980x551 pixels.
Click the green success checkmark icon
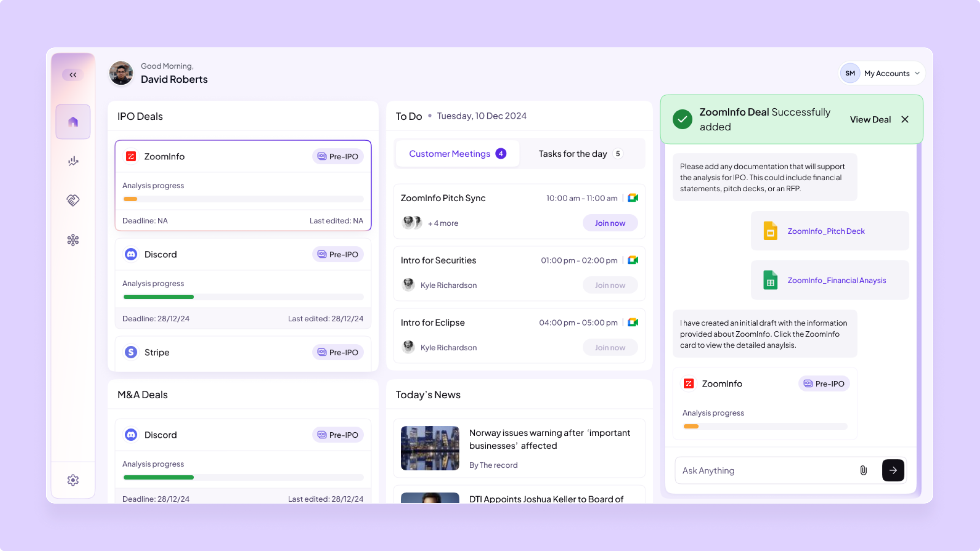pos(682,119)
